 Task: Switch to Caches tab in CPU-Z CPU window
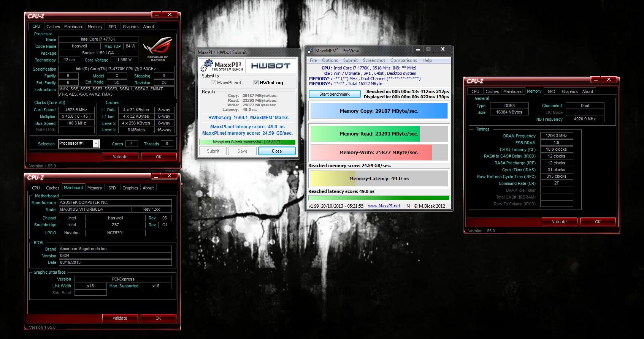click(x=53, y=27)
